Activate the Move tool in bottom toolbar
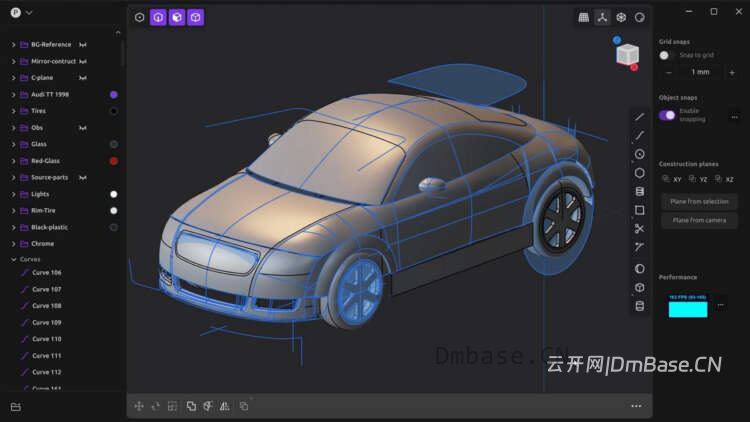750x422 pixels. coord(139,406)
